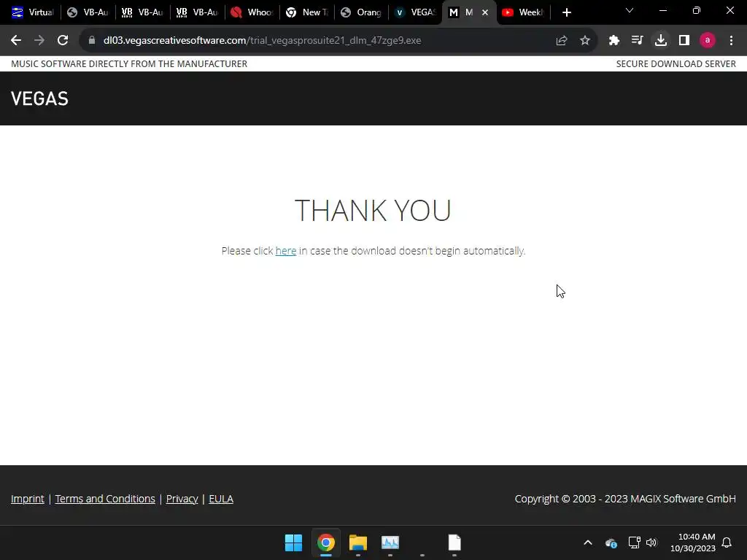Open the monitor graph app in taskbar

tap(390, 542)
